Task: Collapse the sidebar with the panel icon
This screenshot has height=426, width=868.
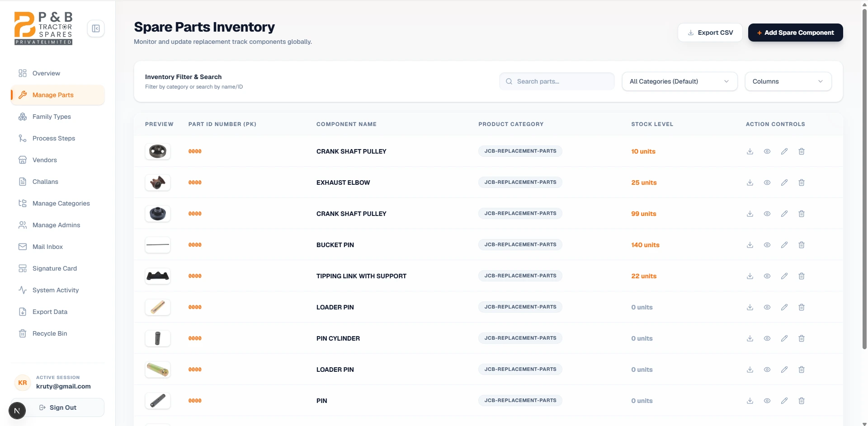Action: [96, 28]
